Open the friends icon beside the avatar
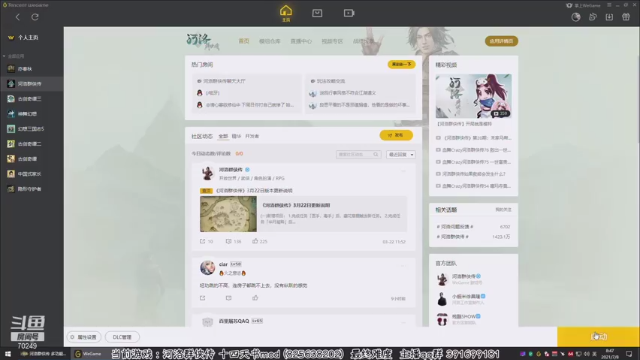The image size is (640, 360). tap(593, 17)
